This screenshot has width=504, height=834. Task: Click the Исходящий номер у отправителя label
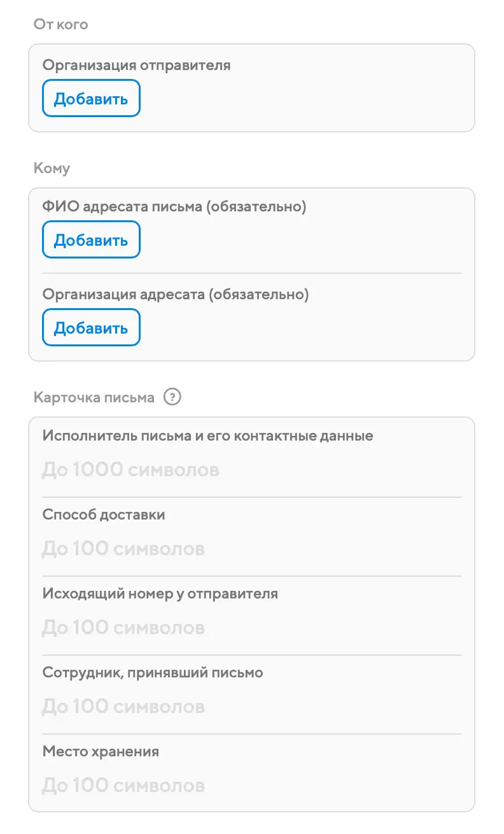tap(160, 593)
